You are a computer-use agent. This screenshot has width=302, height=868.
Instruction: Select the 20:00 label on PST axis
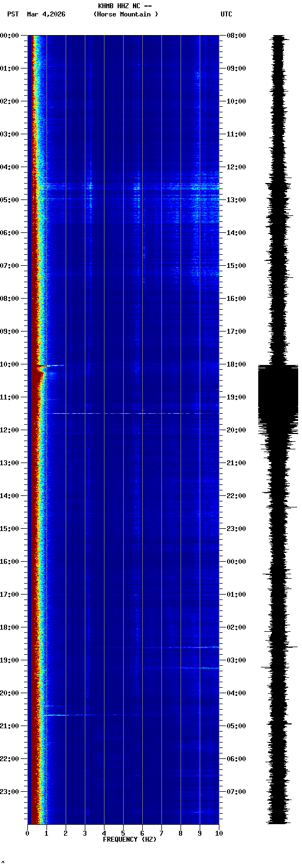coord(9,693)
